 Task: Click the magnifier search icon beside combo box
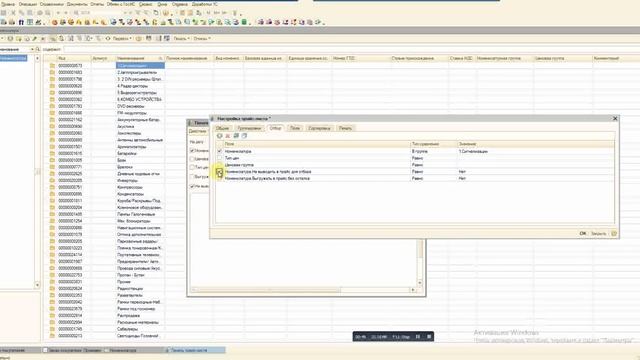point(38,49)
